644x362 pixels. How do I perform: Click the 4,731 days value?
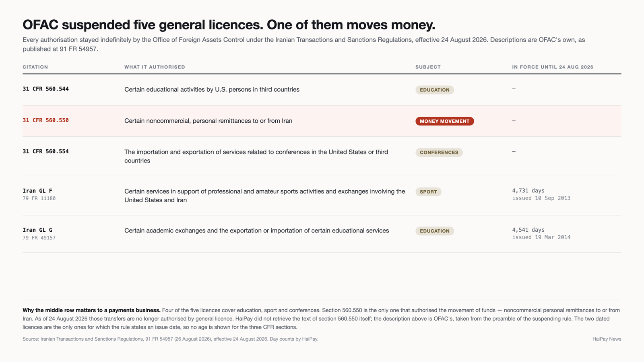pos(528,191)
